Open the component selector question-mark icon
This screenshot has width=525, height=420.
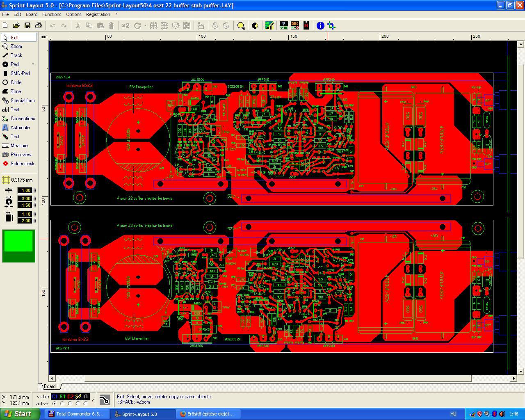point(283,25)
